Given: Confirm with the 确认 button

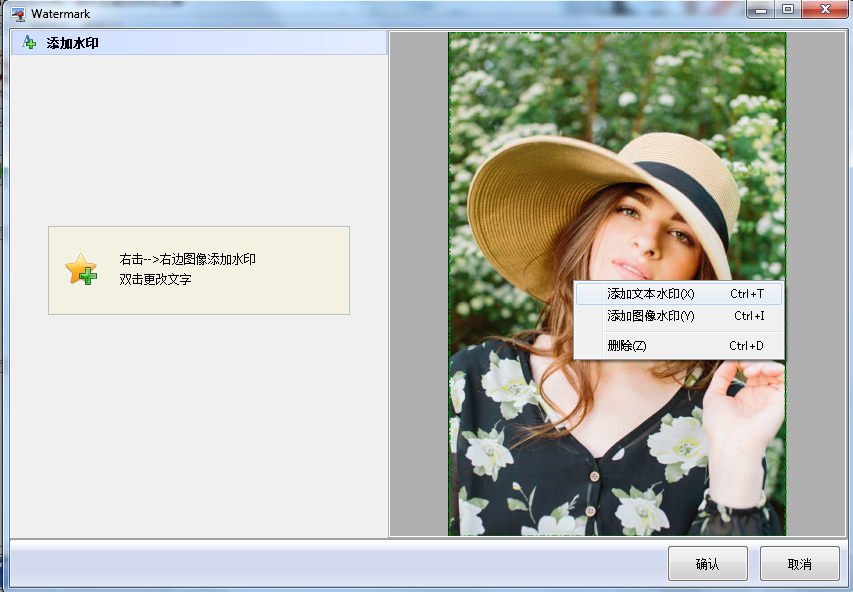Looking at the screenshot, I should pos(708,564).
